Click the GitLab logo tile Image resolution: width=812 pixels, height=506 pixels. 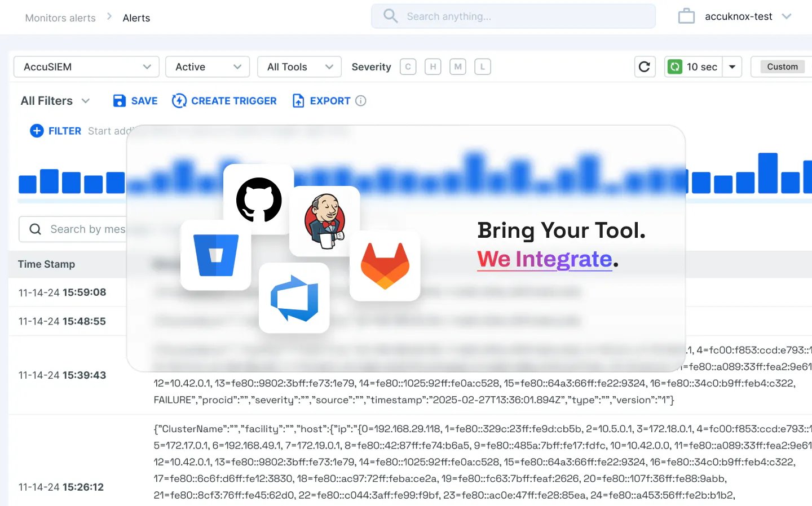(385, 266)
